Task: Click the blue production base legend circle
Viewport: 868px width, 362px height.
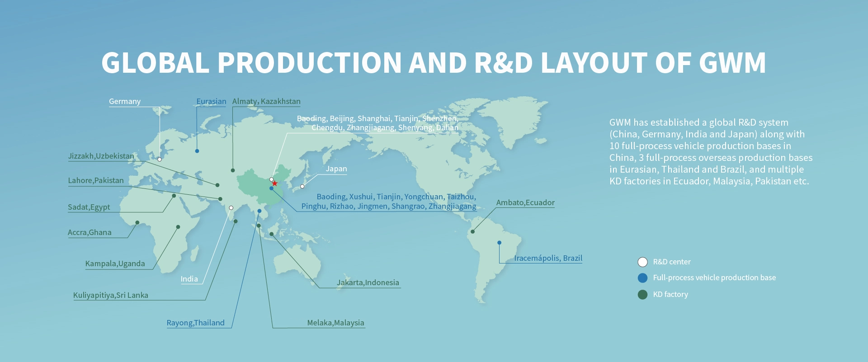Action: [642, 278]
